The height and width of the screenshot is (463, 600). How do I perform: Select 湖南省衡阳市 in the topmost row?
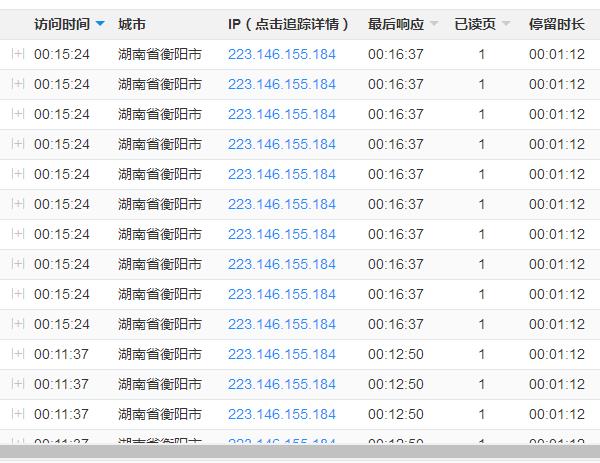tap(160, 54)
